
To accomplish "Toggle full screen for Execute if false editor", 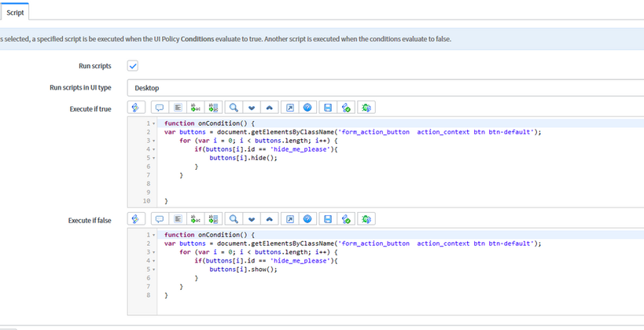I will pos(290,218).
